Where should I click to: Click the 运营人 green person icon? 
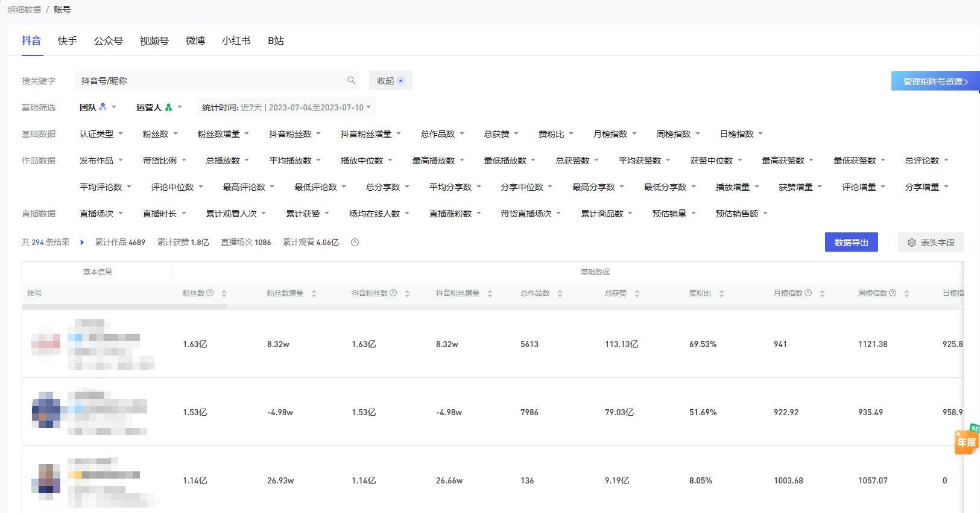[168, 107]
